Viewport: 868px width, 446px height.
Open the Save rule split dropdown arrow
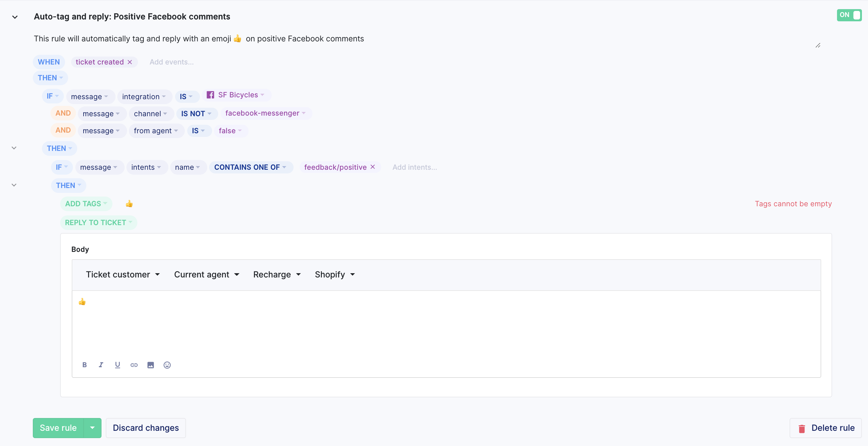92,428
